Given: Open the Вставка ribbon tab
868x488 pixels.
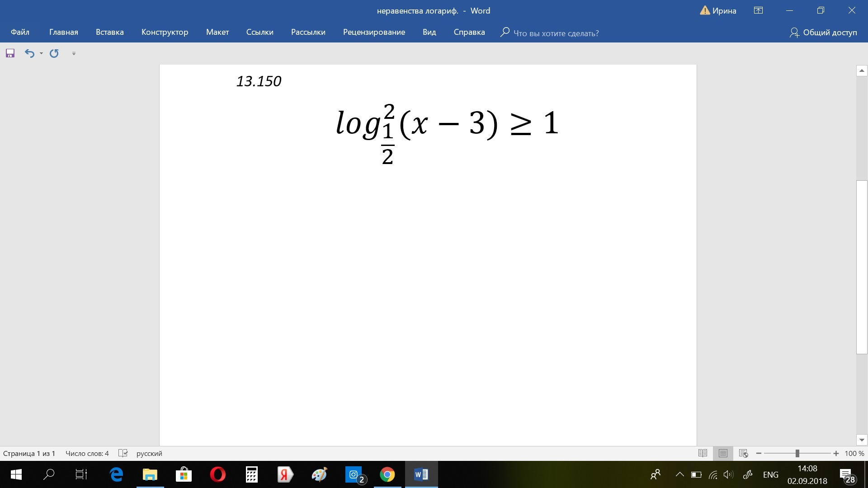Looking at the screenshot, I should pyautogui.click(x=109, y=32).
